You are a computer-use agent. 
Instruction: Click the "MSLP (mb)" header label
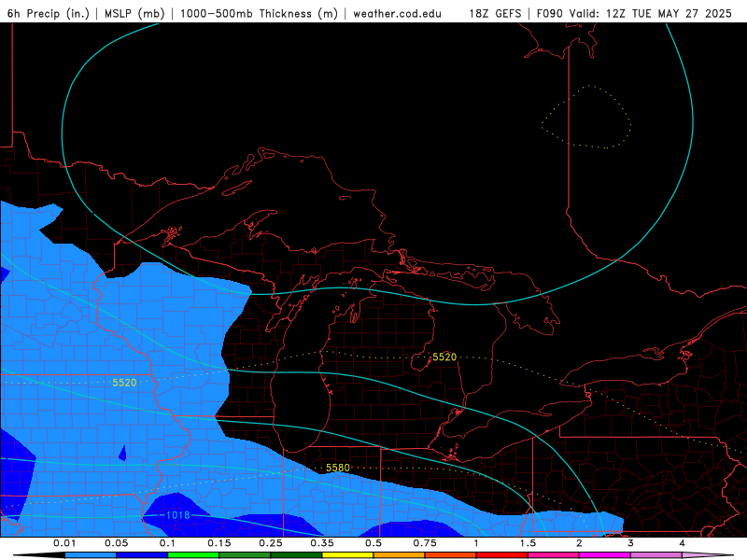(134, 13)
